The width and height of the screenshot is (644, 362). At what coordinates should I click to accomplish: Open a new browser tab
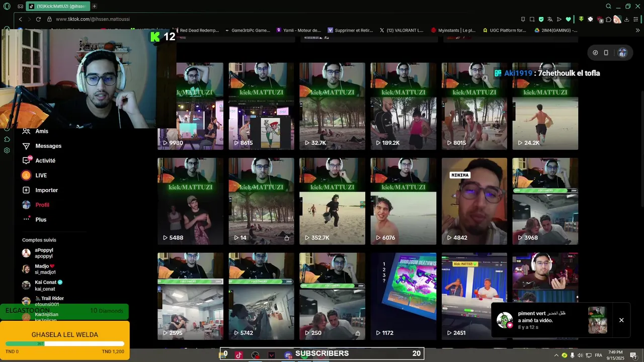click(x=94, y=6)
